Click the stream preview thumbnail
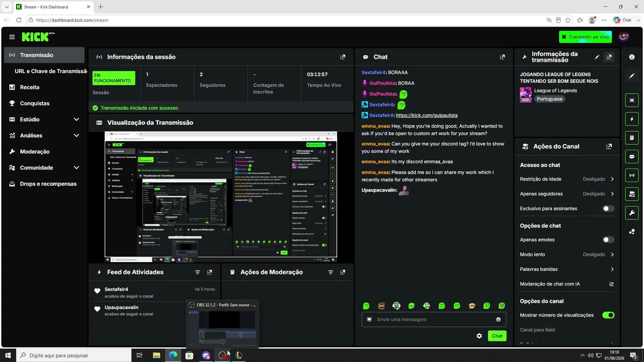Image resolution: width=644 pixels, height=362 pixels. [x=221, y=197]
